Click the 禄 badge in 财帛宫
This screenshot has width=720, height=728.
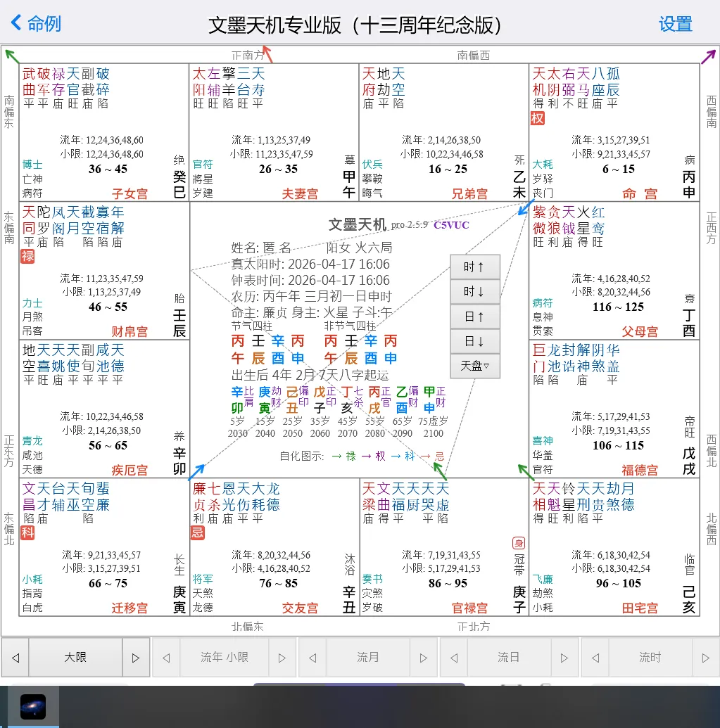coord(27,256)
